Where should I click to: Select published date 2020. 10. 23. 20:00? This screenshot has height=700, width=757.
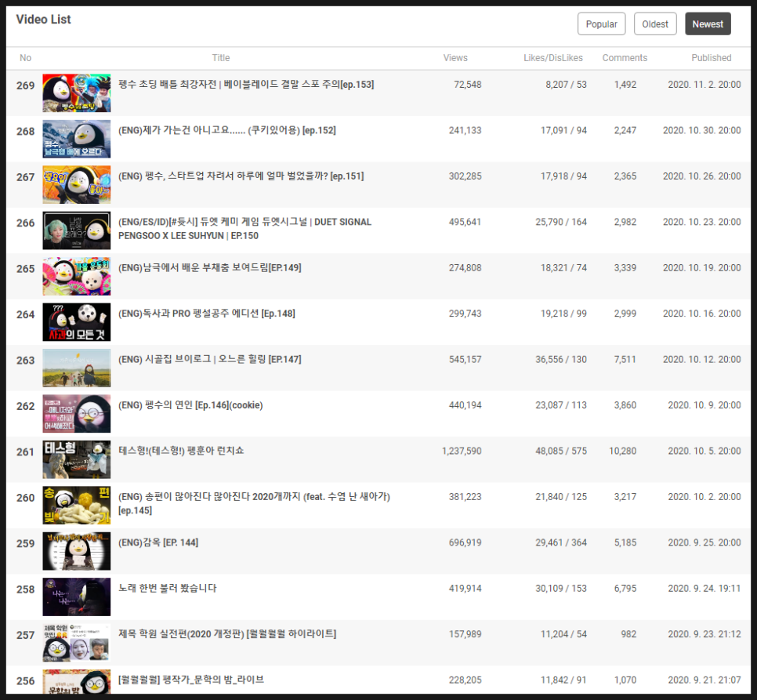[x=701, y=222]
